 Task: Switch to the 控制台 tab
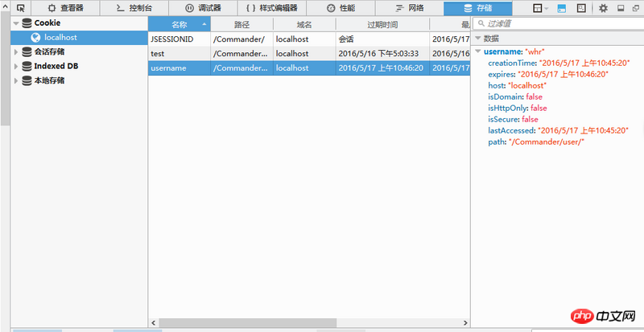coord(134,8)
